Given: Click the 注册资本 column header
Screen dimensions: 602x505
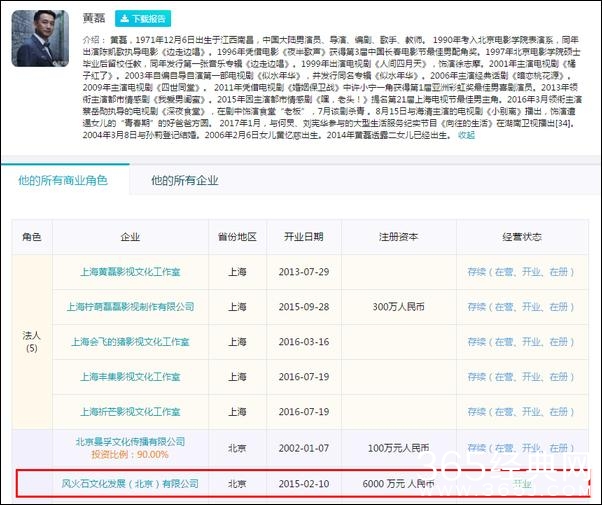Looking at the screenshot, I should [397, 237].
